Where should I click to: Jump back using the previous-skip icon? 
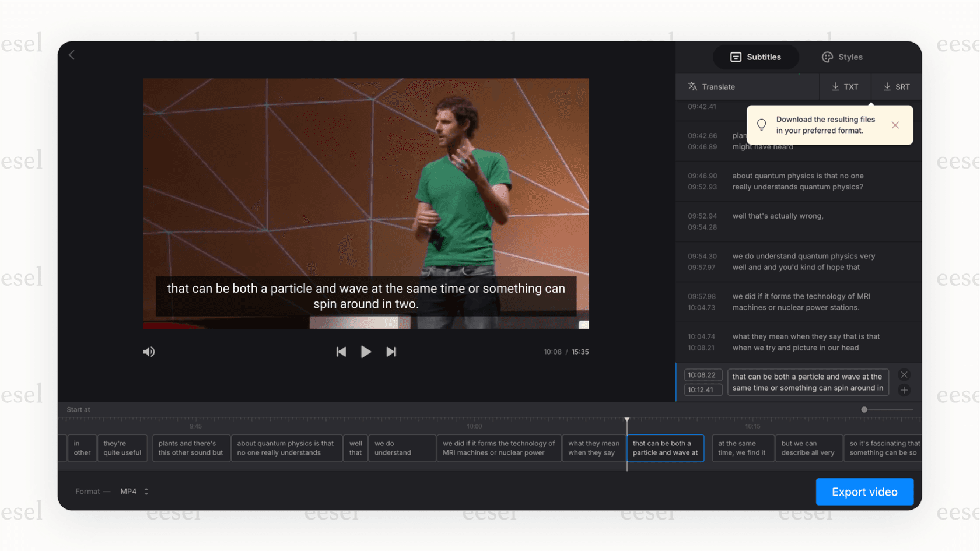tap(341, 351)
